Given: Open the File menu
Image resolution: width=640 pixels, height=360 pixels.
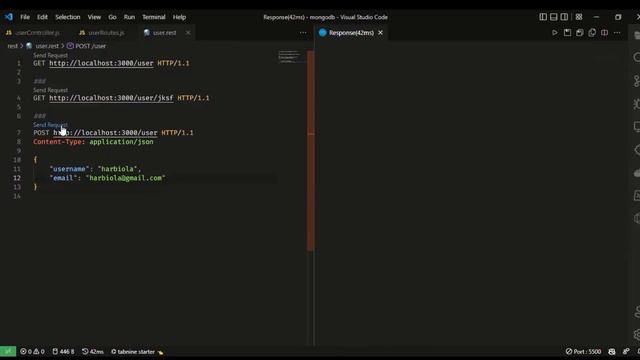Looking at the screenshot, I should (25, 17).
